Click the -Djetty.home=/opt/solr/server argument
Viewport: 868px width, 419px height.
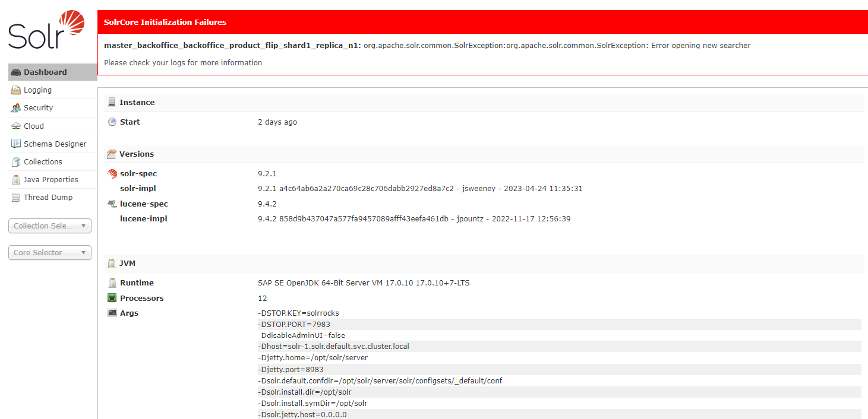(313, 357)
